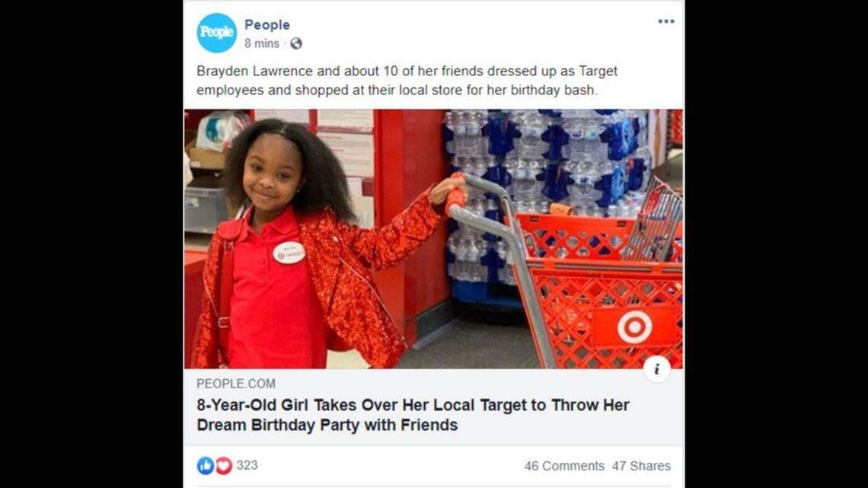This screenshot has width=868, height=488.
Task: Click the blue Like reaction icon
Action: coord(206,465)
